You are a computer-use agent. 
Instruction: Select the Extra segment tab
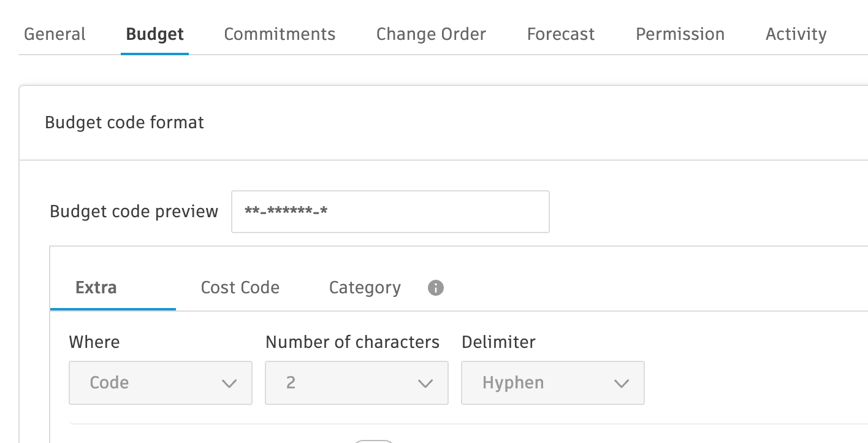coord(96,288)
